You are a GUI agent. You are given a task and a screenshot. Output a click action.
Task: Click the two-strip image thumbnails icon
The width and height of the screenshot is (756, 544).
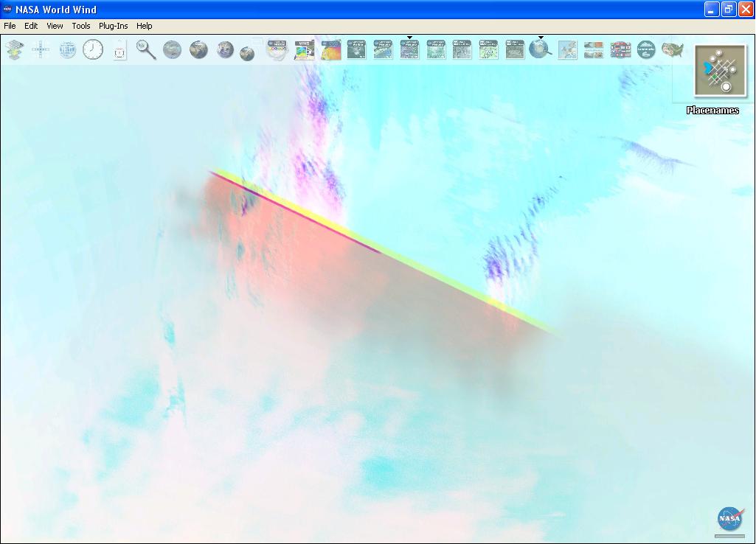click(594, 49)
